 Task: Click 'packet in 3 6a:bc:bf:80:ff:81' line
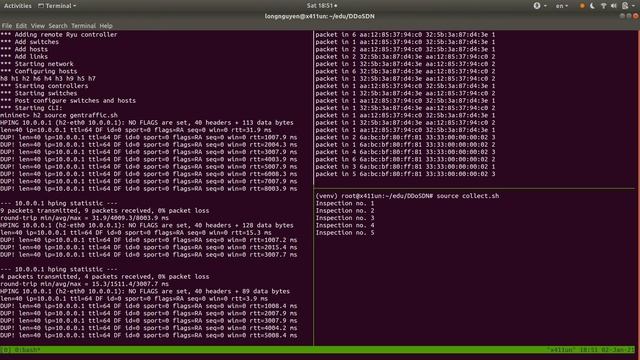[x=405, y=167]
